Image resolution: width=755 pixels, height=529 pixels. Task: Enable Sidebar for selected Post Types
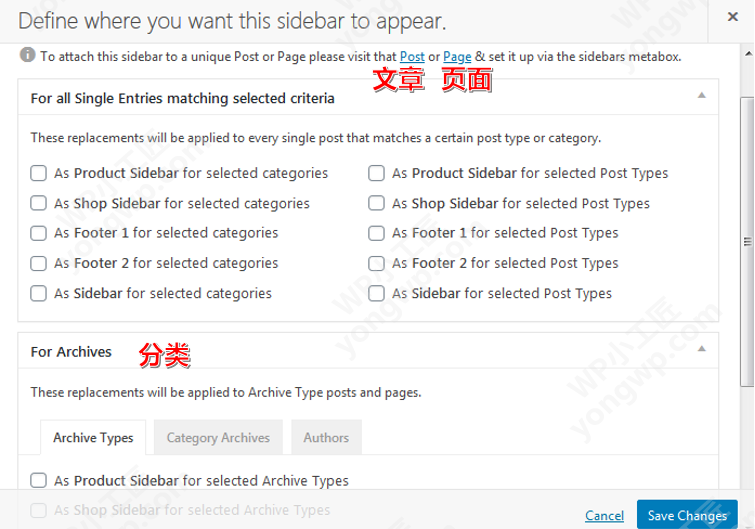(x=377, y=293)
